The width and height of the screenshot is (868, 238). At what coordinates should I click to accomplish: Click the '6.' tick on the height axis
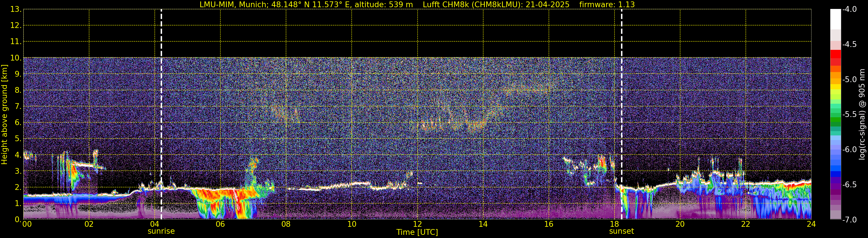(18, 123)
